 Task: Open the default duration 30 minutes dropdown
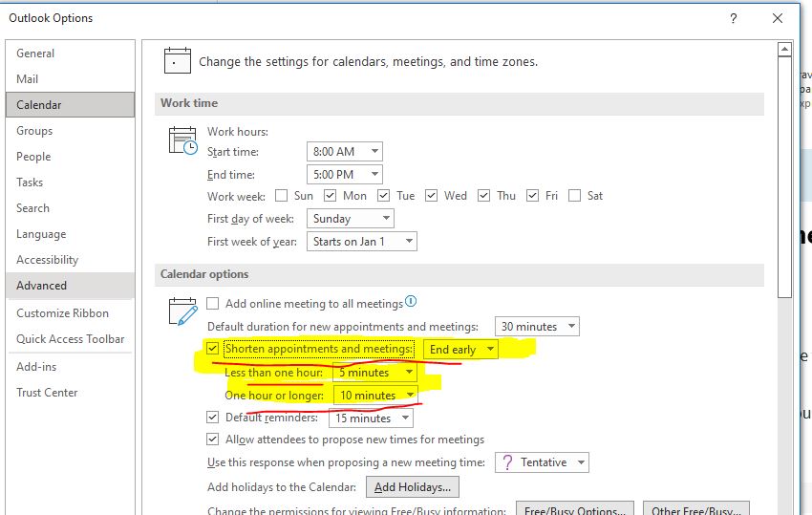pyautogui.click(x=537, y=327)
